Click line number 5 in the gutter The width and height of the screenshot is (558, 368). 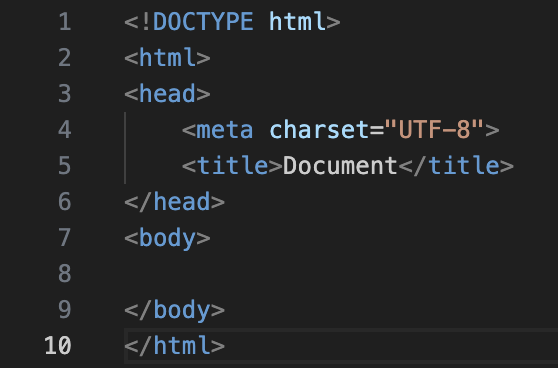coord(65,165)
